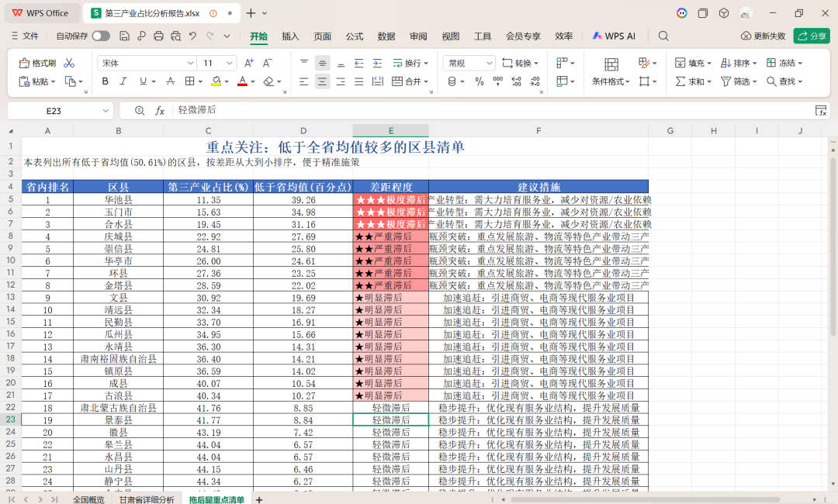Toggle the AutoSave (自动保存) switch

100,36
